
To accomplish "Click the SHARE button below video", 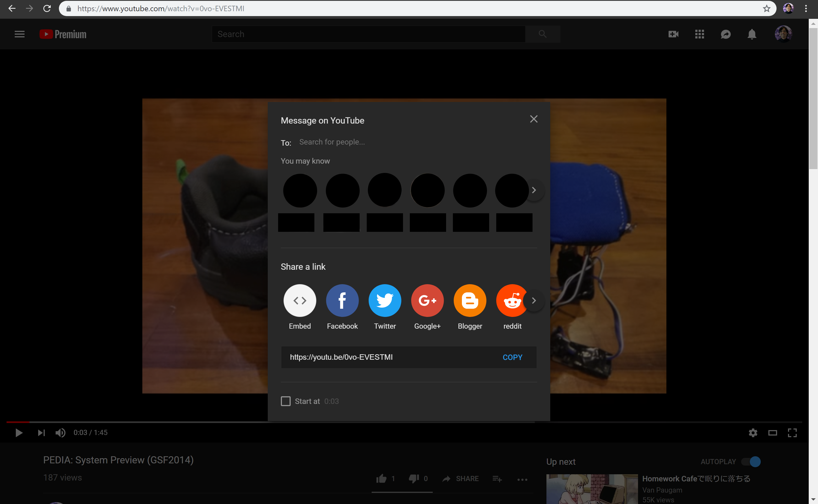I will (461, 479).
